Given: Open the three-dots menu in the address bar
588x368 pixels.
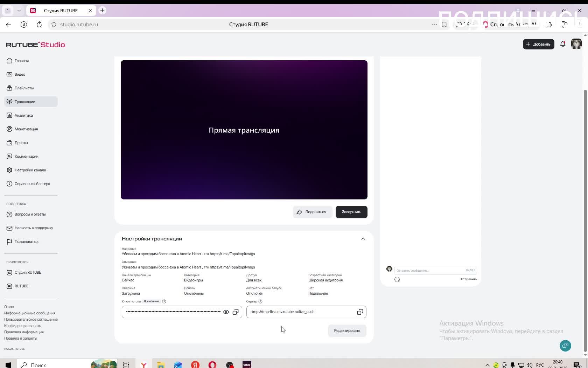Looking at the screenshot, I should (434, 25).
